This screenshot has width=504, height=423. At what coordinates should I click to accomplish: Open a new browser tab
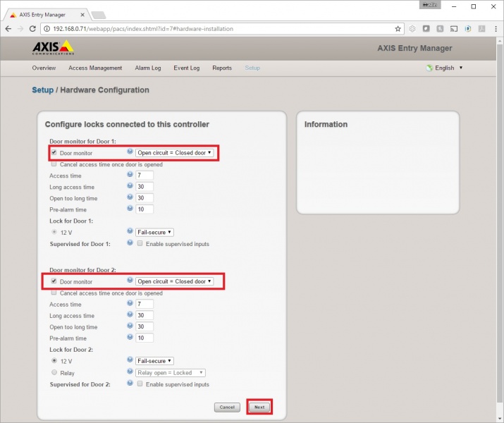(x=99, y=15)
